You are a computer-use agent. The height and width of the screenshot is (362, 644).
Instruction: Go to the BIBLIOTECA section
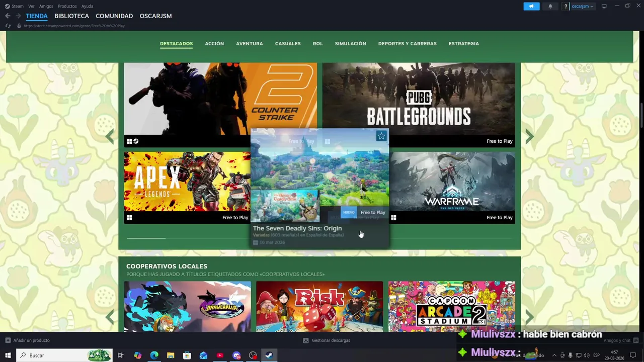71,16
